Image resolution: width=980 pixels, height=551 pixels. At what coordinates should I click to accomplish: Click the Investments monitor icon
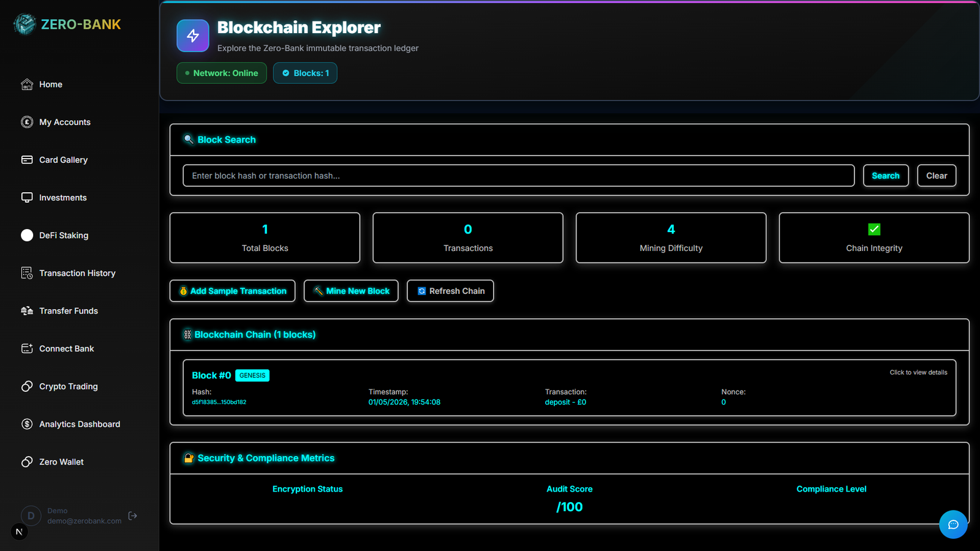click(x=27, y=198)
